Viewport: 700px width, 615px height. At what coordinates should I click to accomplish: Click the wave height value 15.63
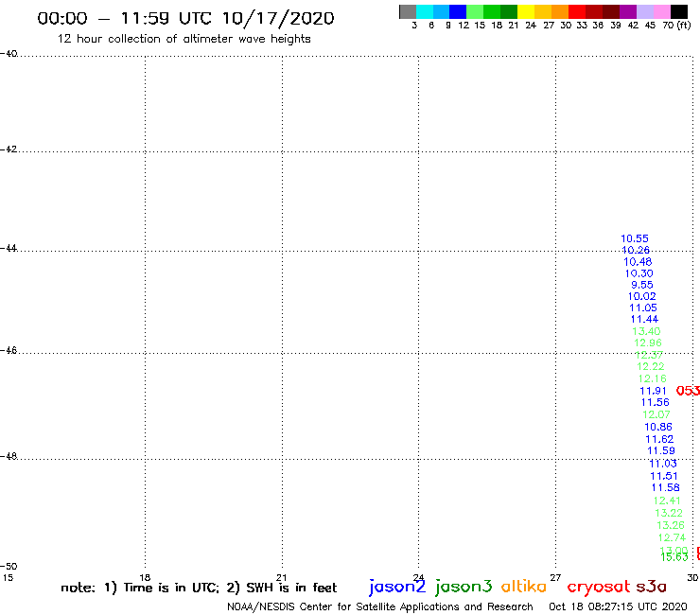coord(674,557)
